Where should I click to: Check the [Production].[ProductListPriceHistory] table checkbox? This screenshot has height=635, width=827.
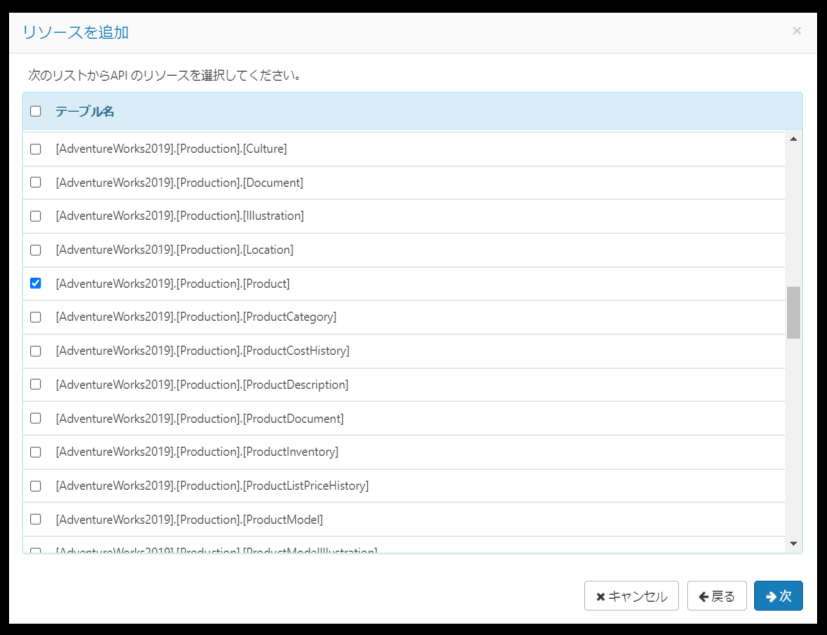[35, 486]
